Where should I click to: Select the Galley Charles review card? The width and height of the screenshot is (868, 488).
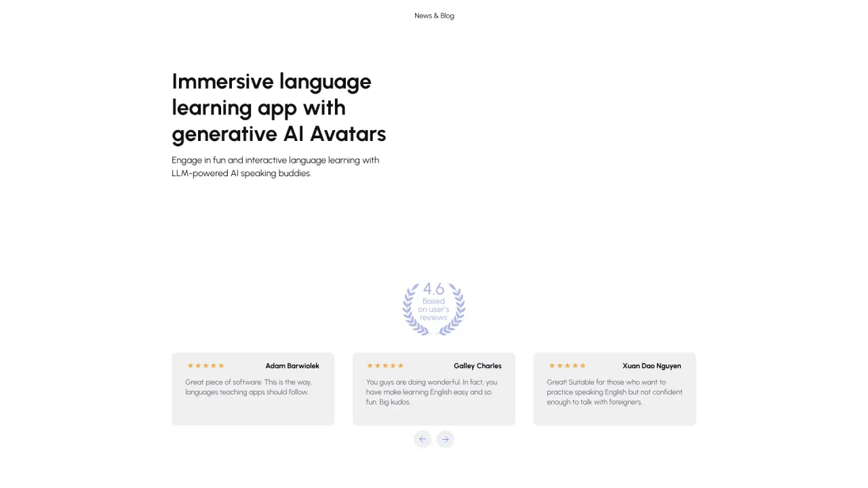coord(434,389)
